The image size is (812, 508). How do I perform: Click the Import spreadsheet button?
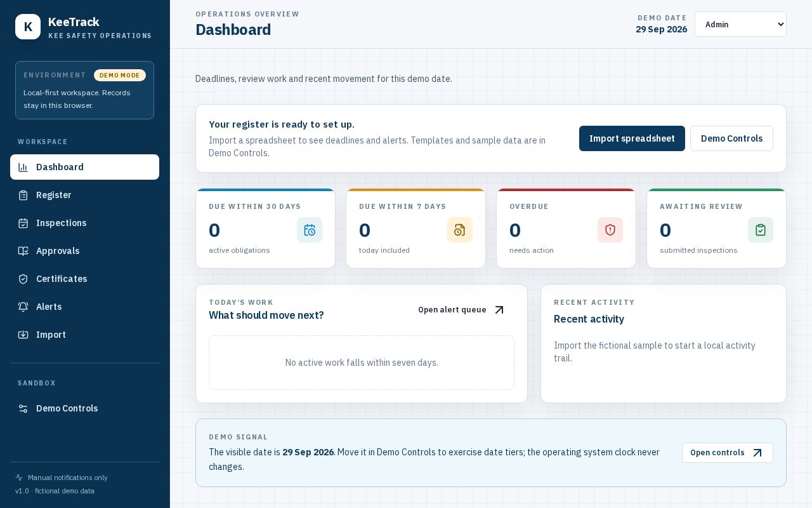[x=632, y=138]
